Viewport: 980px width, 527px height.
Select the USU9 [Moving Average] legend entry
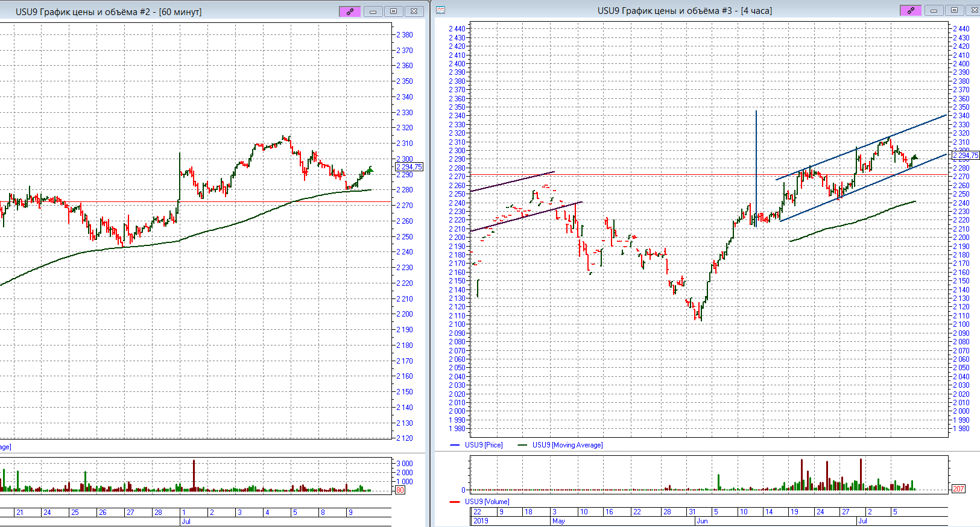[x=567, y=445]
